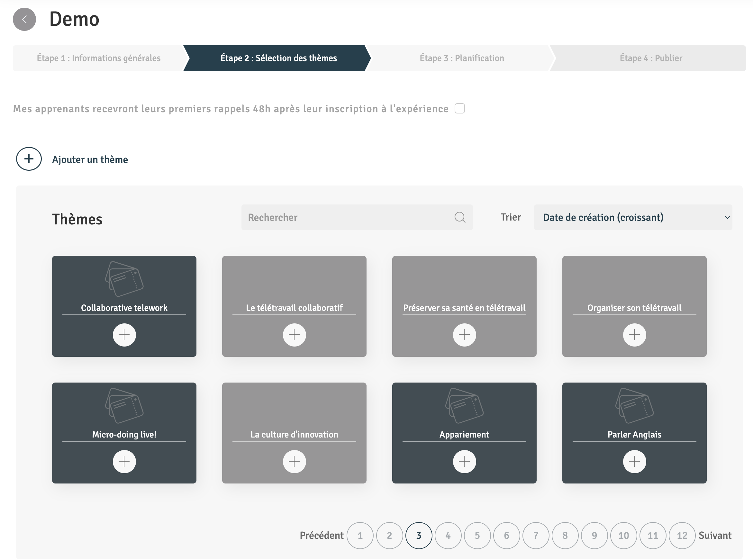Open pagination page 6
This screenshot has height=560, width=753.
pos(506,536)
